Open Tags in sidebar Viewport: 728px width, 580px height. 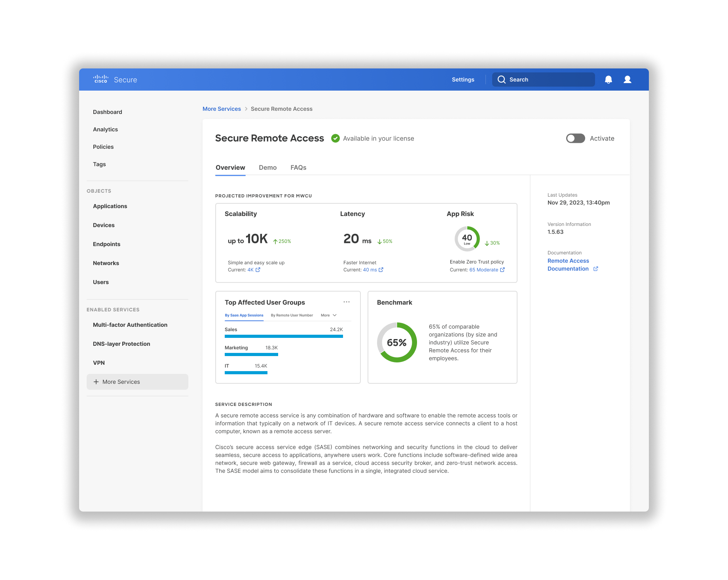pyautogui.click(x=99, y=164)
